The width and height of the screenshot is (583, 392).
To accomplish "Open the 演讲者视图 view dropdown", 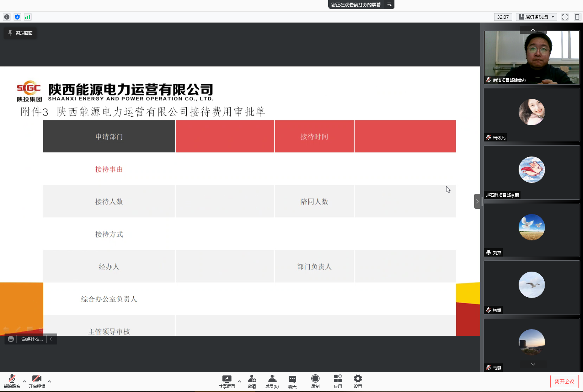I will 536,17.
